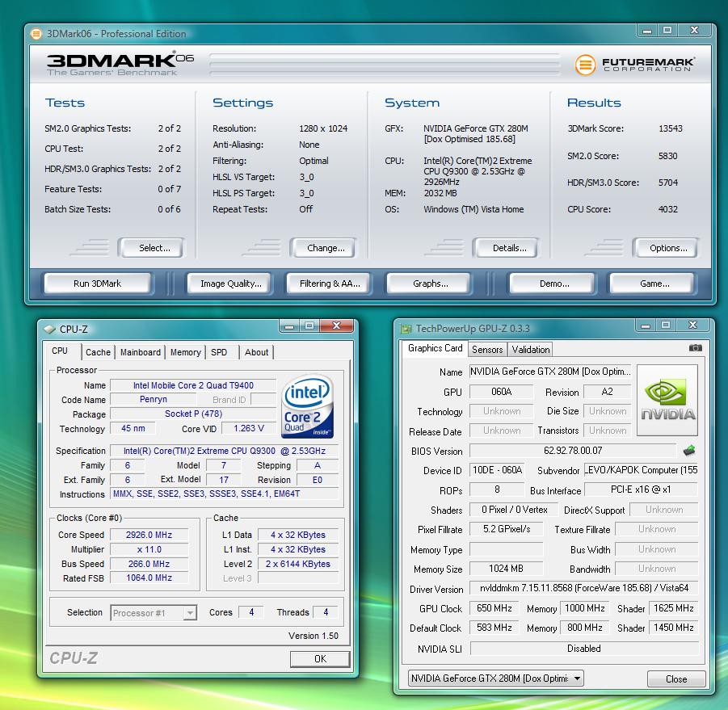Minimize the GPU-Z window
The width and height of the screenshot is (728, 710).
(646, 326)
